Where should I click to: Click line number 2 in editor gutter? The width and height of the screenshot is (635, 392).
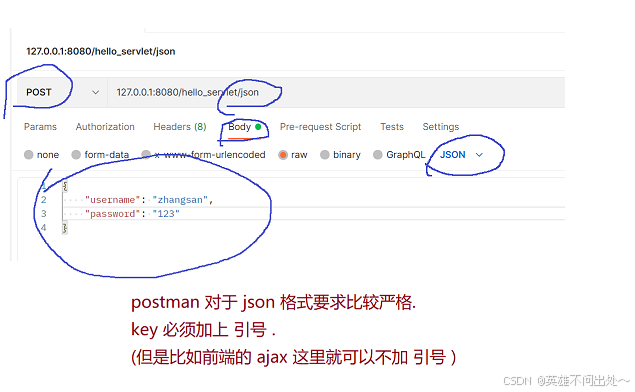click(44, 200)
